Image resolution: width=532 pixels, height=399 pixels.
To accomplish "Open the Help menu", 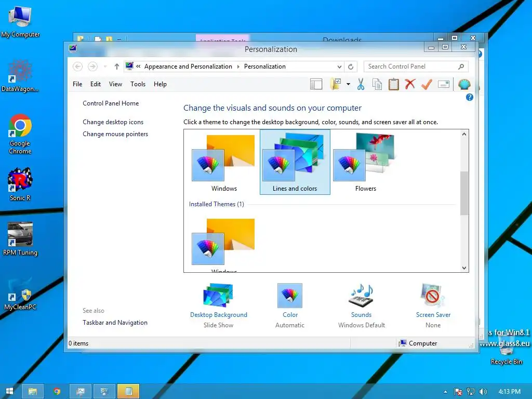I will click(160, 84).
